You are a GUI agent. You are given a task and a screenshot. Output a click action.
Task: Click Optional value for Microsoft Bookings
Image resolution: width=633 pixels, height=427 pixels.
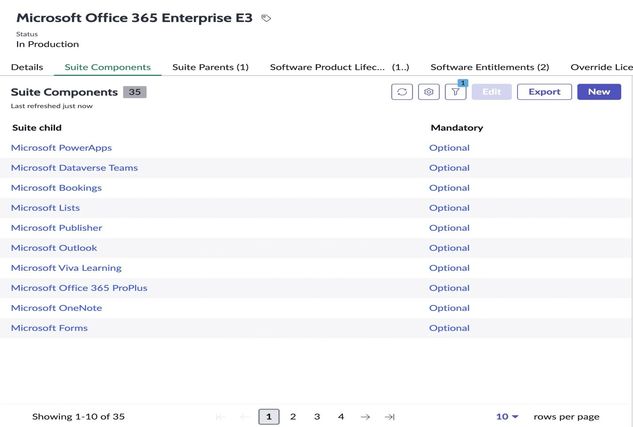tap(449, 188)
